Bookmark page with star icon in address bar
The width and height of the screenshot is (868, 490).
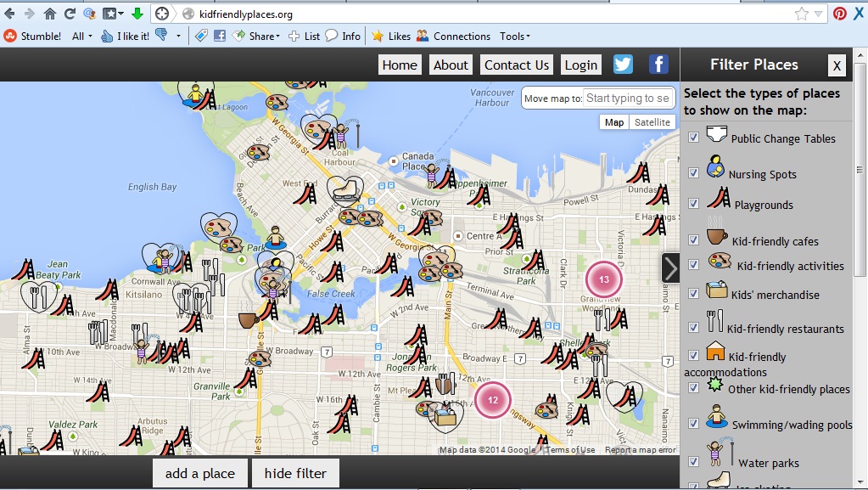click(x=801, y=14)
